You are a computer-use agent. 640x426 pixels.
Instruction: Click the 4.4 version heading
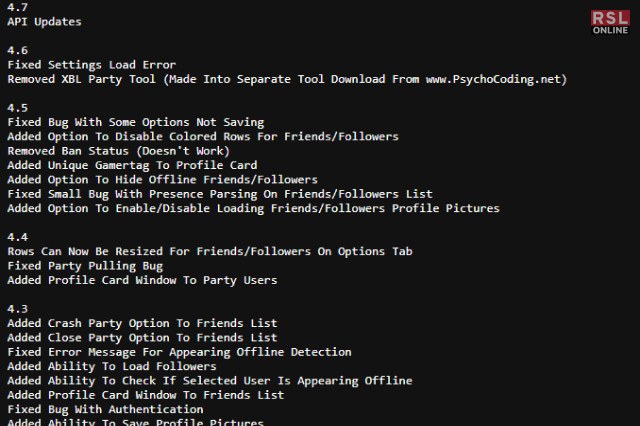17,237
